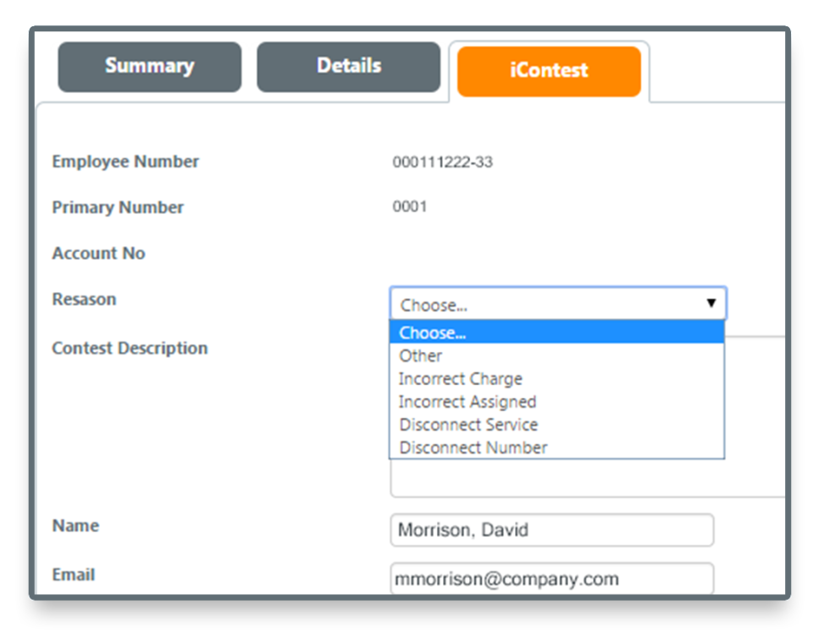Click the Account No label
The image size is (813, 644).
98,253
